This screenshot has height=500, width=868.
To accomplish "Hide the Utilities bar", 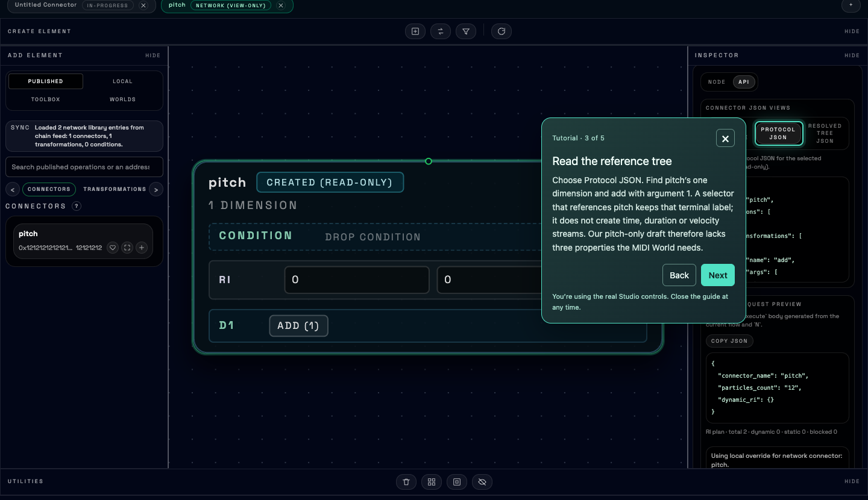I will coord(852,482).
